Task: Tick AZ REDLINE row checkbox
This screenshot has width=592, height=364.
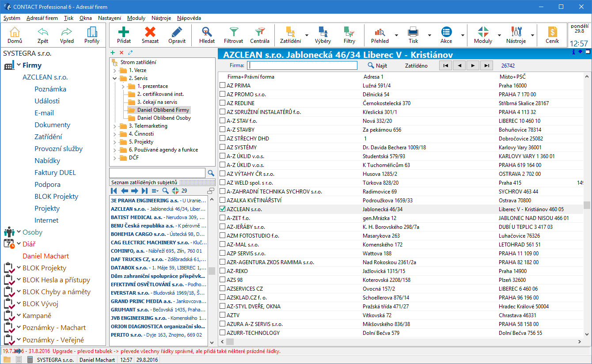Action: [223, 103]
